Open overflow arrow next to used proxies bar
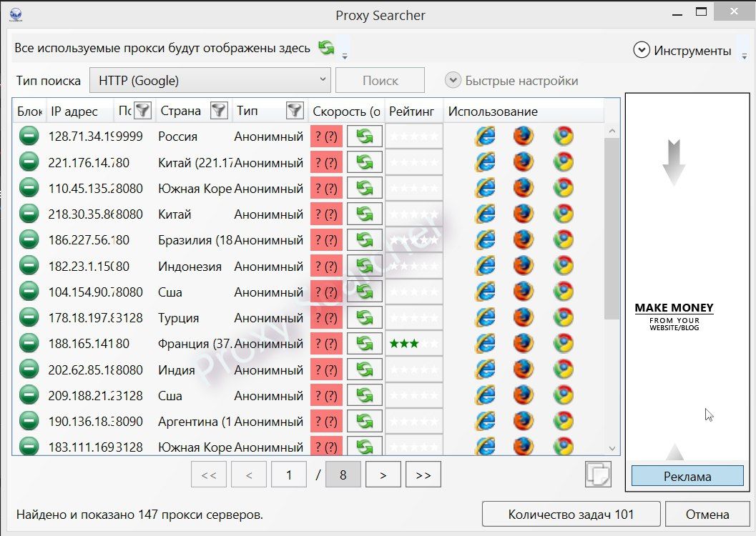This screenshot has width=756, height=536. click(x=345, y=57)
